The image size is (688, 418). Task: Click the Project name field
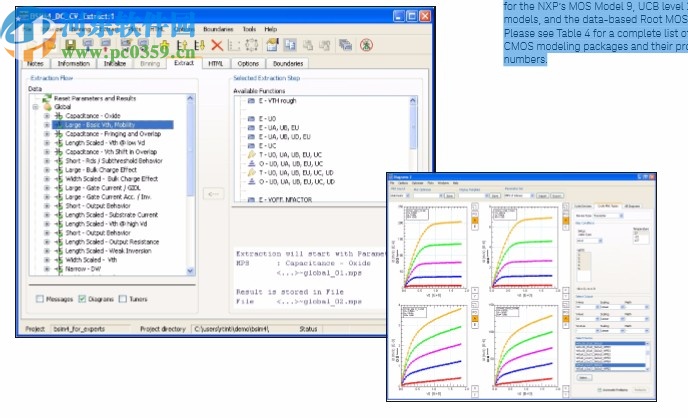coord(90,329)
